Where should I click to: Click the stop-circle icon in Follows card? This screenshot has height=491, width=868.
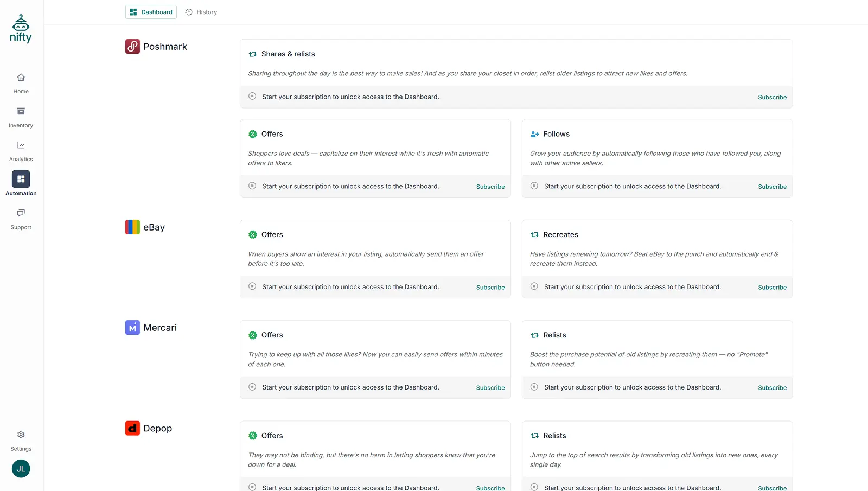pyautogui.click(x=534, y=186)
